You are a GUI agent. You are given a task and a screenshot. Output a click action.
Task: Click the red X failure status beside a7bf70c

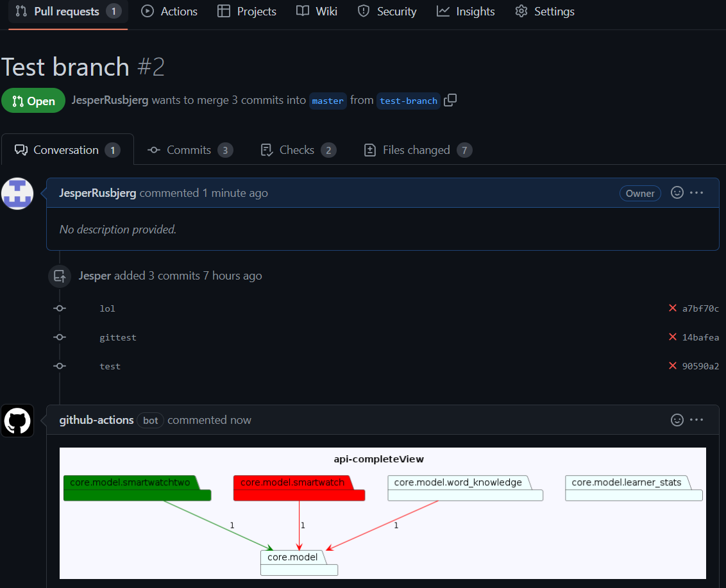coord(672,308)
